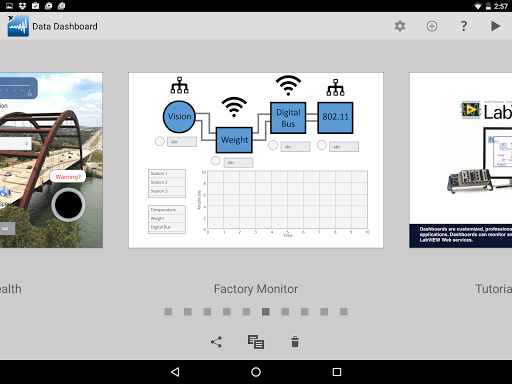Open help via question mark icon
Viewport: 512px width, 384px height.
[464, 26]
